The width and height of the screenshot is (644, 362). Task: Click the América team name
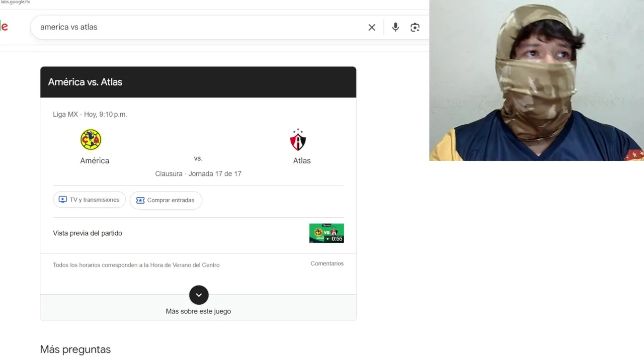95,160
